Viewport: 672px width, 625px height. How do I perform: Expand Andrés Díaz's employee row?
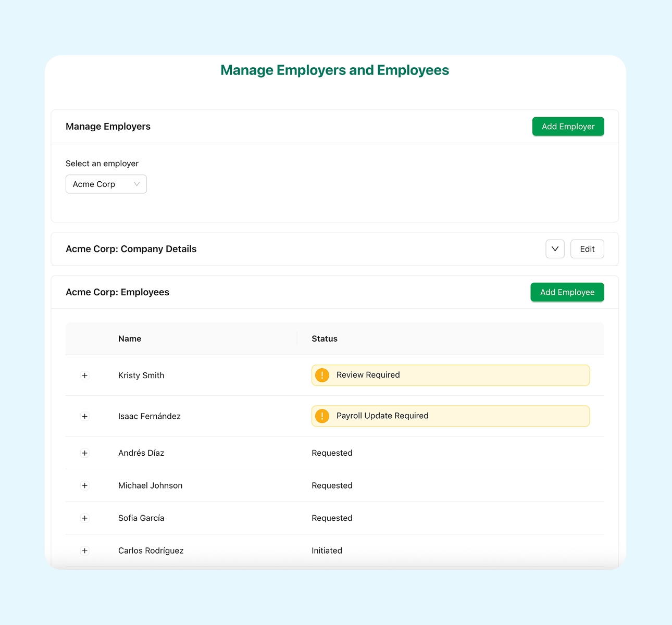point(84,453)
